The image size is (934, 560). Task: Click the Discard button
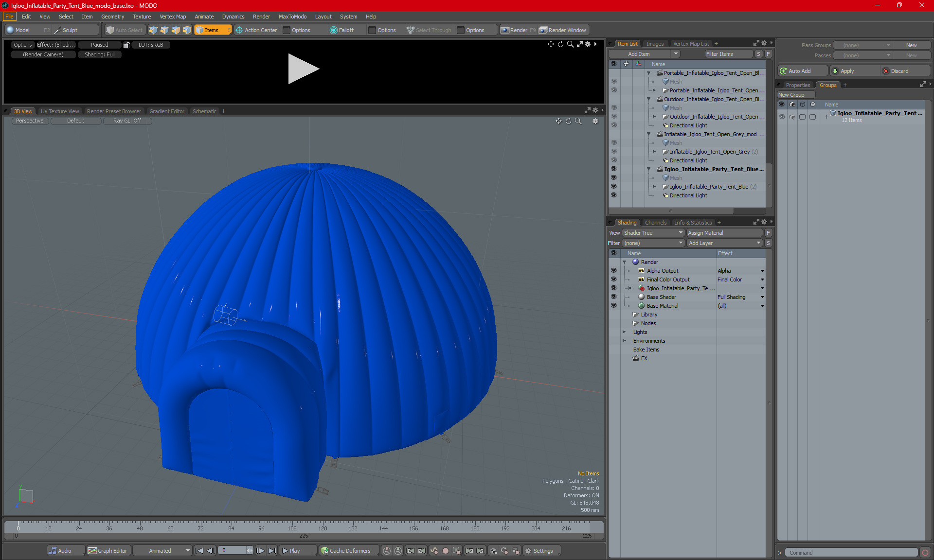pyautogui.click(x=906, y=71)
